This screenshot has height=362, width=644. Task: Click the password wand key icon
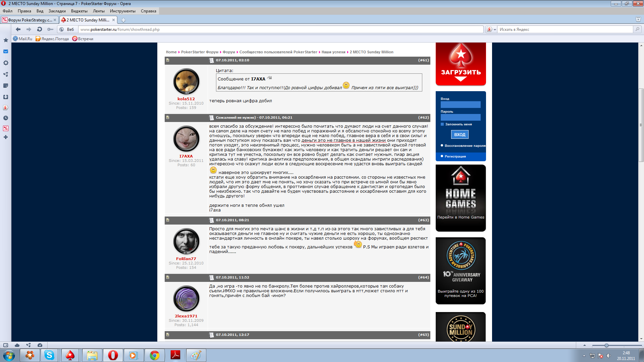pyautogui.click(x=50, y=29)
